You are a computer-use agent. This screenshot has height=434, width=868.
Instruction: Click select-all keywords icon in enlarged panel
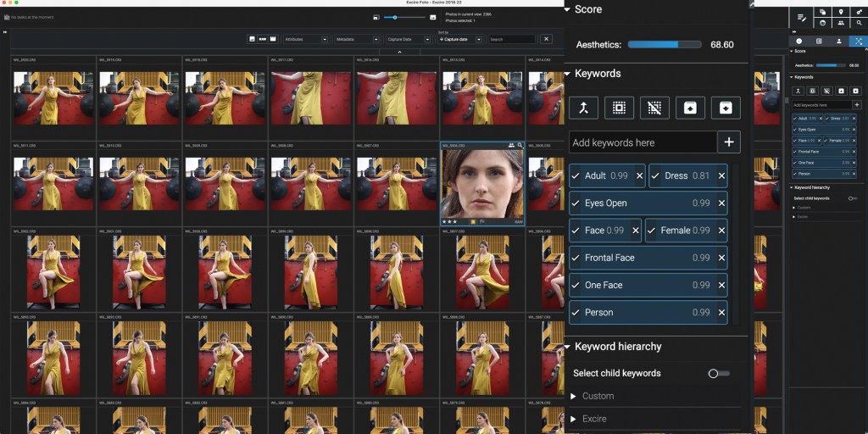pos(619,108)
